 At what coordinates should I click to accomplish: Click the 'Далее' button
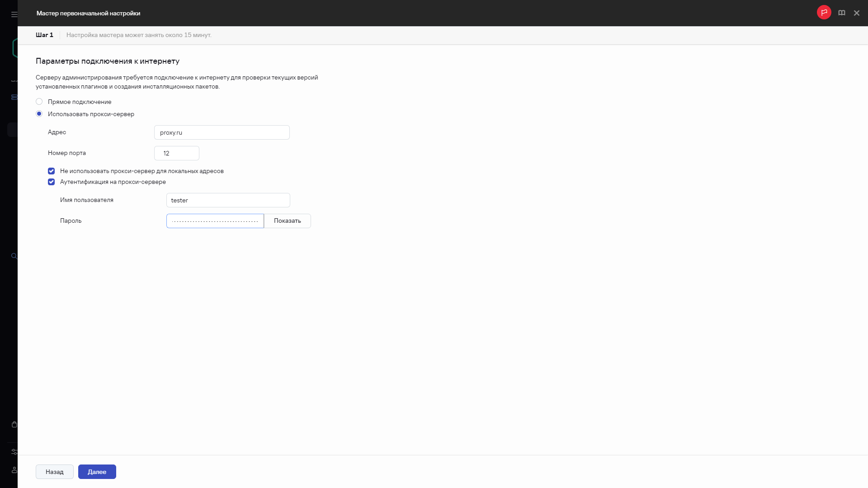click(x=97, y=472)
